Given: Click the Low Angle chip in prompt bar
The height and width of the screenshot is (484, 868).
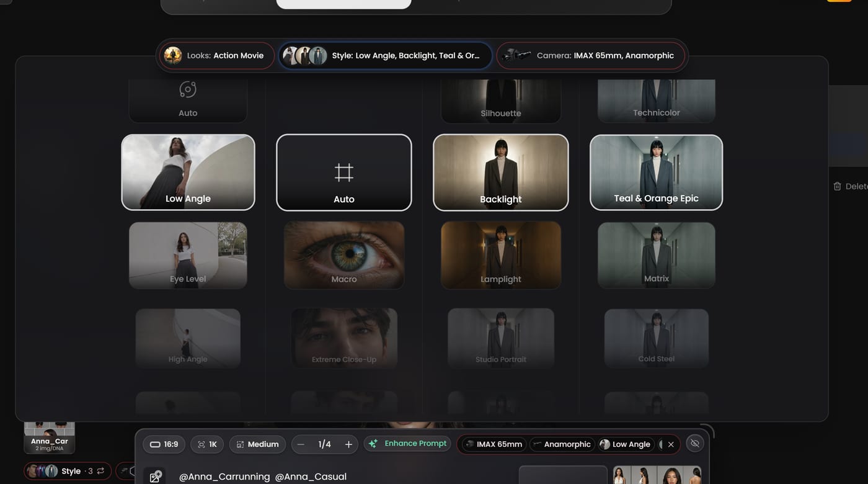Looking at the screenshot, I should point(625,444).
